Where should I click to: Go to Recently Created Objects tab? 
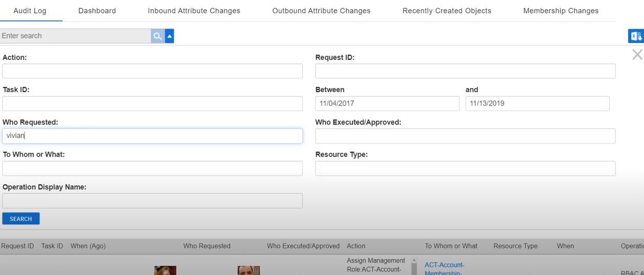tap(447, 11)
